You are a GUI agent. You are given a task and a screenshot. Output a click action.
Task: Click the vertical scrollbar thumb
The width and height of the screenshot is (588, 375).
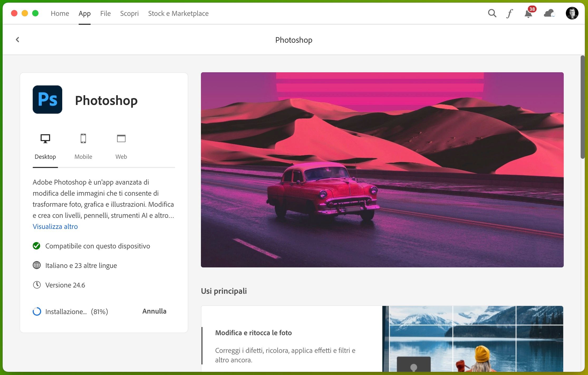[x=582, y=107]
